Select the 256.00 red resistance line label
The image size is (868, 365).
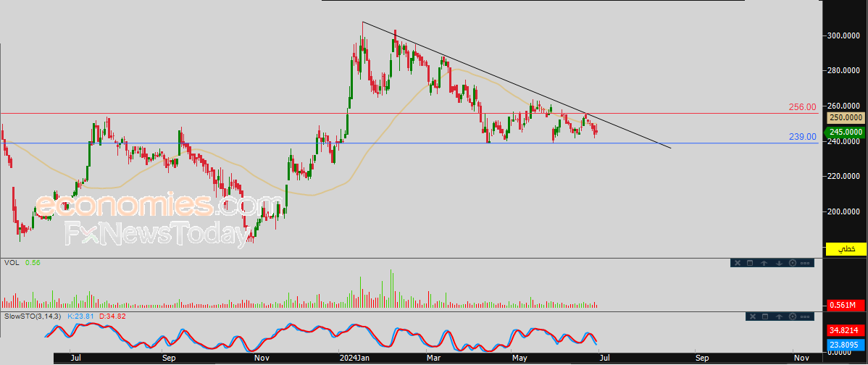[803, 107]
